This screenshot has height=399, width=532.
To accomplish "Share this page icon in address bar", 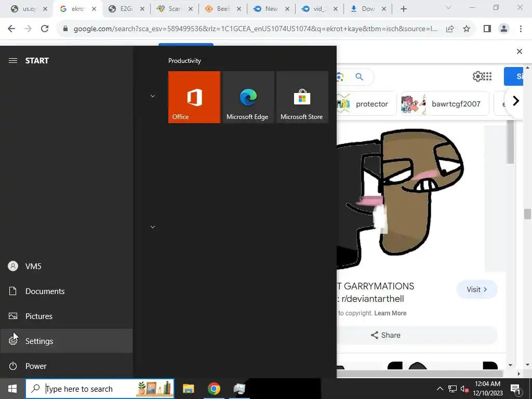I will (x=450, y=29).
